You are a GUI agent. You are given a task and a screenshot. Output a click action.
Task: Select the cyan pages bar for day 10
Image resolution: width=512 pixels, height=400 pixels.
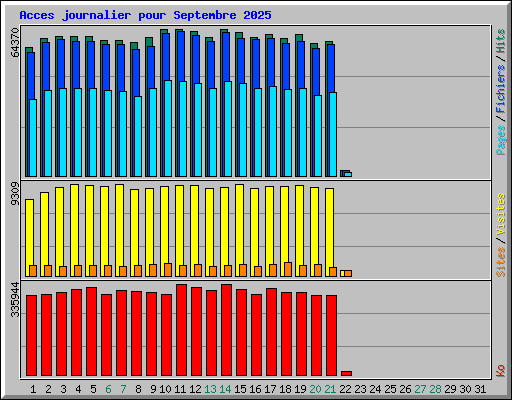click(x=168, y=128)
